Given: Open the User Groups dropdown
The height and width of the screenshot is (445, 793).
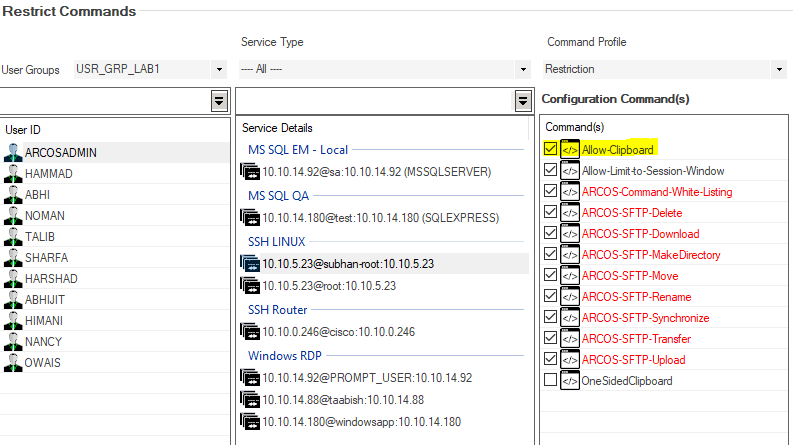Looking at the screenshot, I should click(219, 69).
